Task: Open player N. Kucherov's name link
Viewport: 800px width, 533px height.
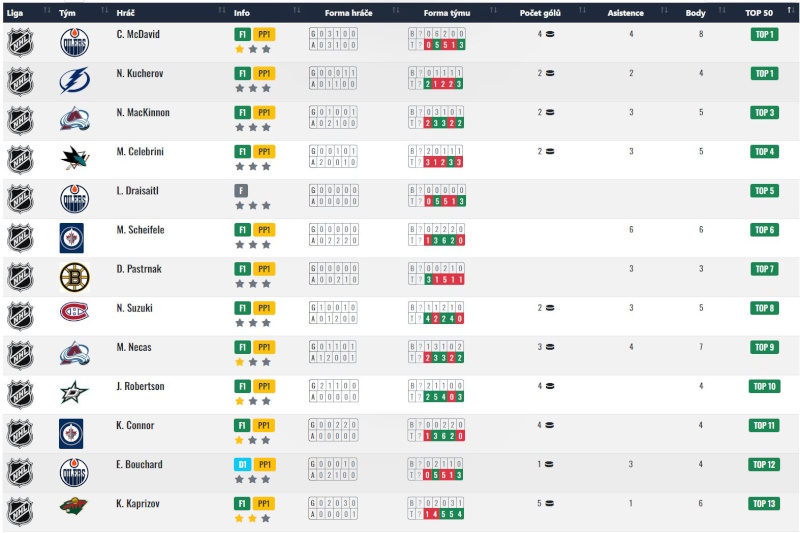Action: coord(139,73)
